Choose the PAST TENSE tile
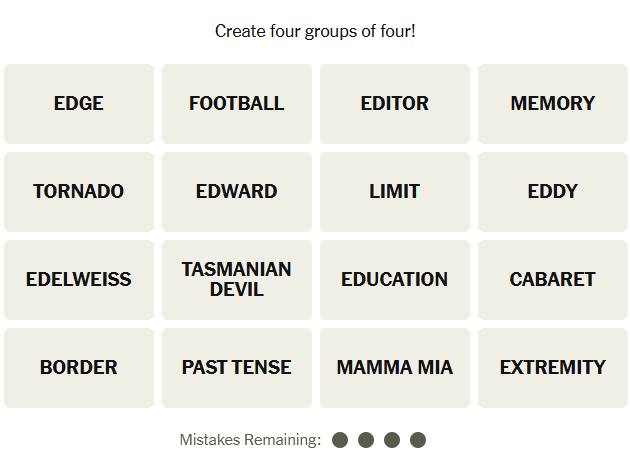 tap(237, 368)
